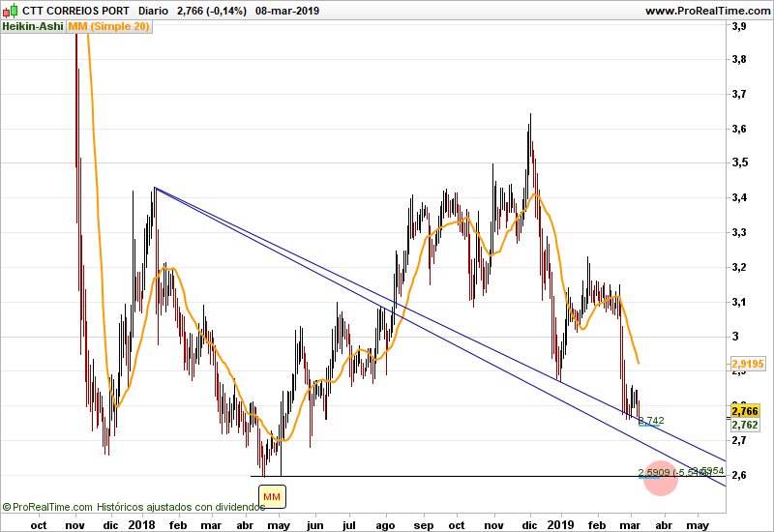Image resolution: width=774 pixels, height=532 pixels.
Task: Click the 08-mar-2019 date label
Action: 287,11
